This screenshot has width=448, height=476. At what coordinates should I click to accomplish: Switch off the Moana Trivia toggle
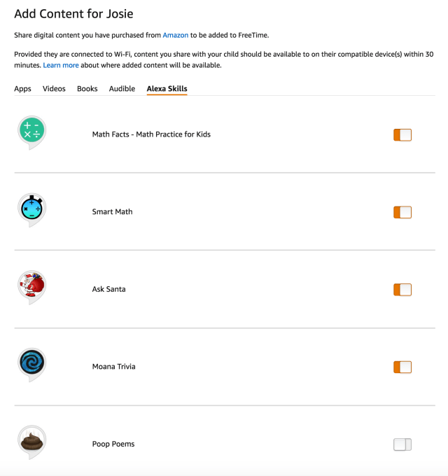click(402, 367)
